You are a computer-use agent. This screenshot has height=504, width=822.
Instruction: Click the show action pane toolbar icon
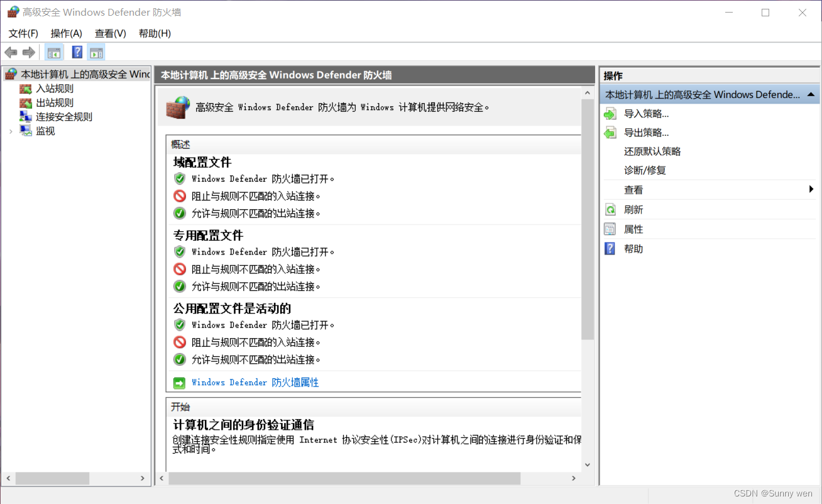pyautogui.click(x=96, y=52)
